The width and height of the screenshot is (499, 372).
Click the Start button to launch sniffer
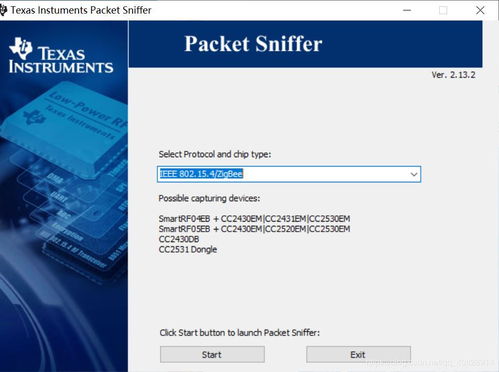click(x=212, y=354)
